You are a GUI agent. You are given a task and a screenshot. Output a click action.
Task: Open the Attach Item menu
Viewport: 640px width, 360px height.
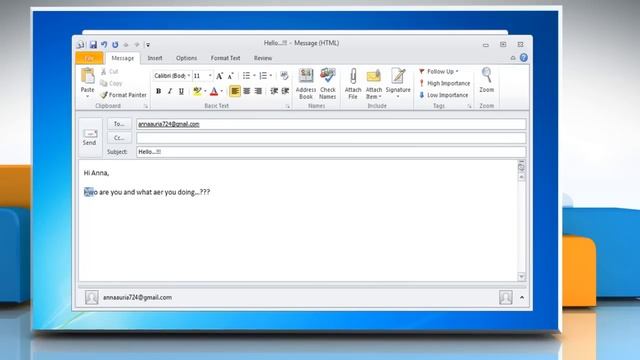click(x=373, y=84)
